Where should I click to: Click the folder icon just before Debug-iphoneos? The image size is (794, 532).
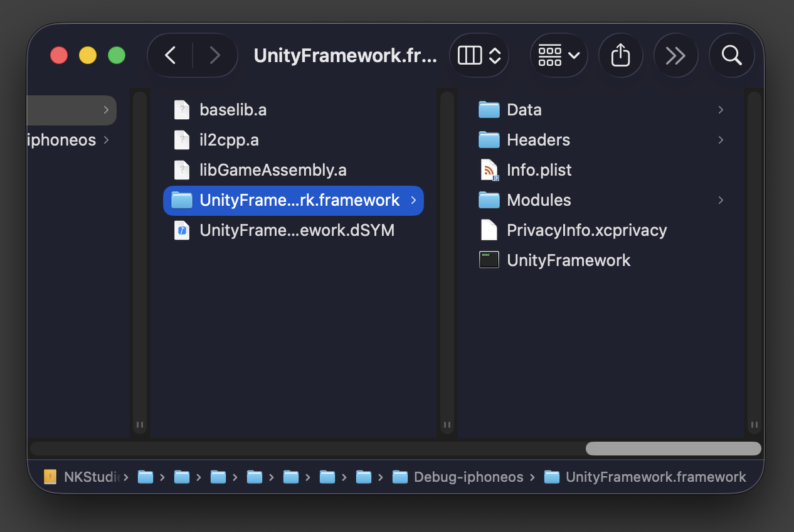tap(364, 477)
